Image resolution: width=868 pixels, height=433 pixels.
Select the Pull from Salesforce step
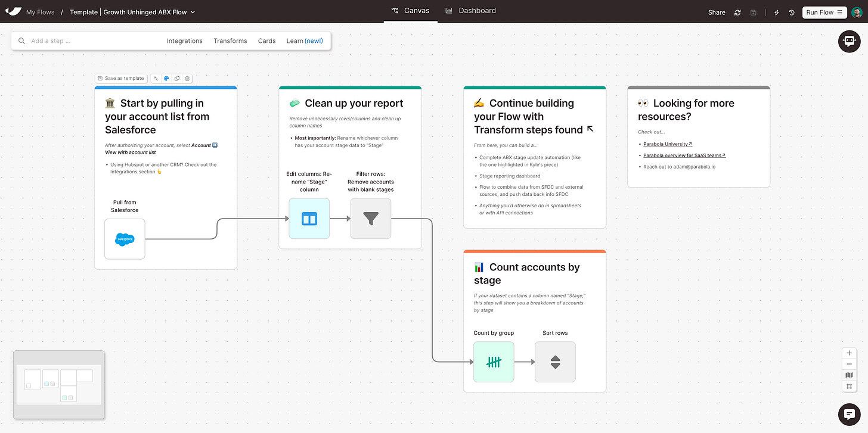coord(125,239)
